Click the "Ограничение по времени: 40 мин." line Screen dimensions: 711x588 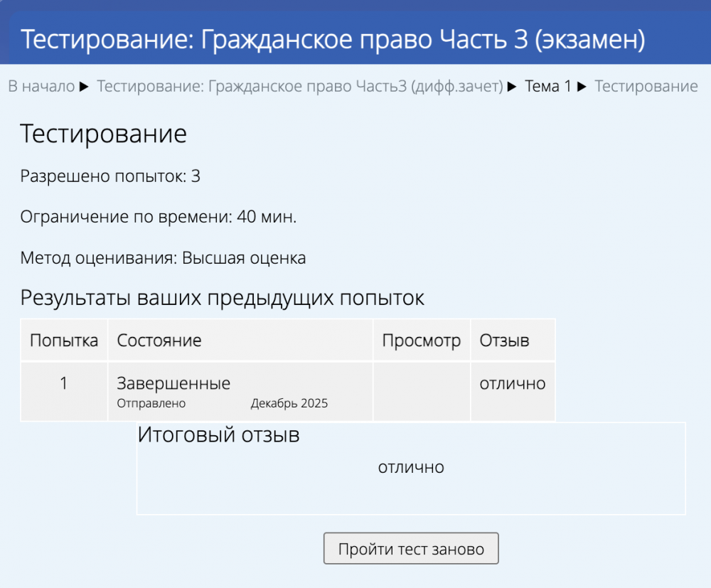click(x=159, y=217)
